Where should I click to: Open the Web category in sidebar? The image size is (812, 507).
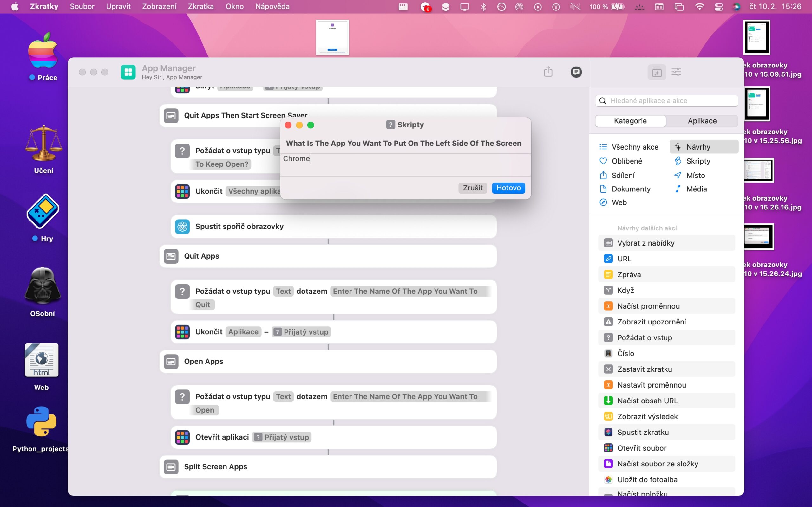click(619, 202)
